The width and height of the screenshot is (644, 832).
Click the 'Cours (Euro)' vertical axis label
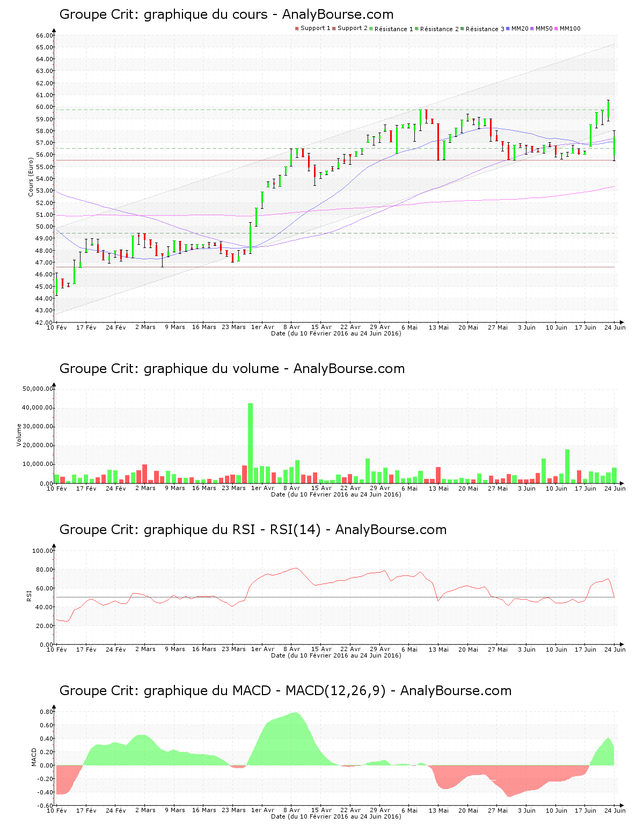point(31,177)
